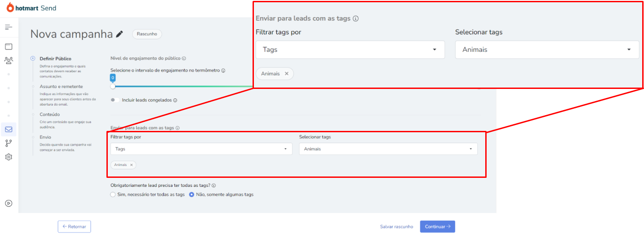Show info icon beside todas as tags question

tap(214, 186)
